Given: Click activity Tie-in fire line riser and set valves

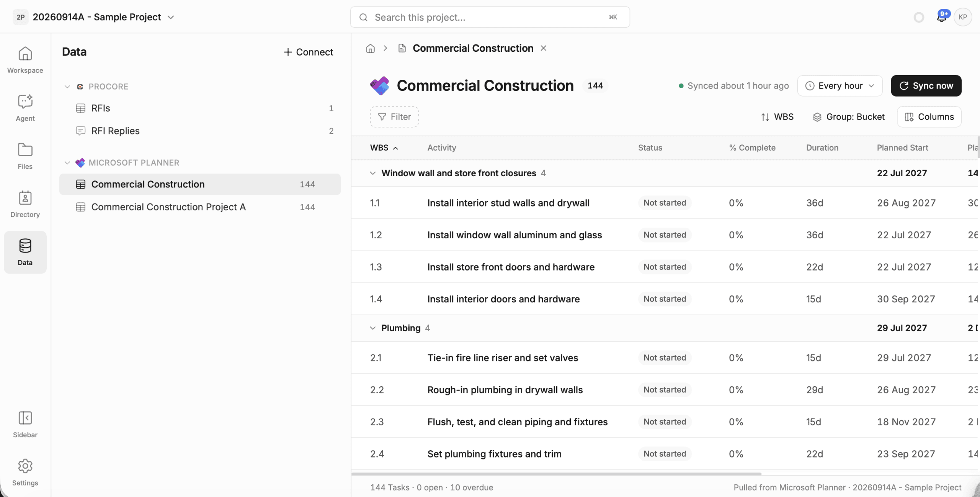Looking at the screenshot, I should tap(503, 358).
